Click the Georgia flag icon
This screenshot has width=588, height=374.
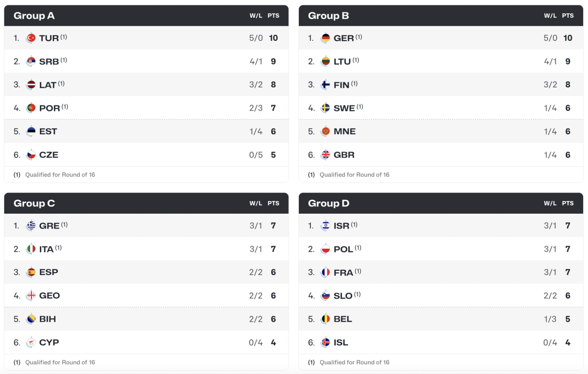point(31,296)
